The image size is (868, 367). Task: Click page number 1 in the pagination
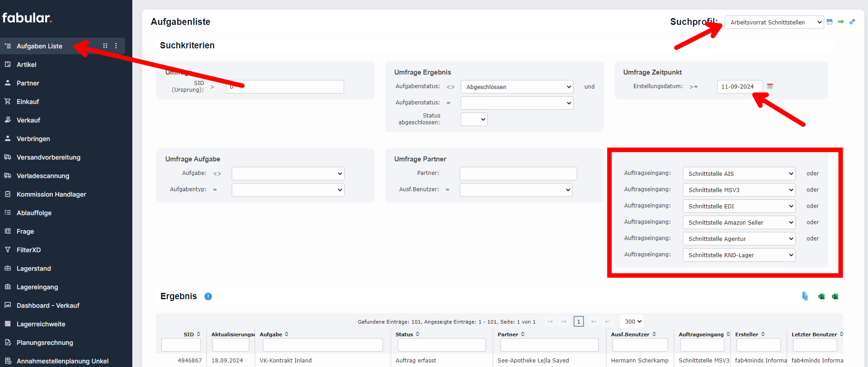(x=579, y=321)
